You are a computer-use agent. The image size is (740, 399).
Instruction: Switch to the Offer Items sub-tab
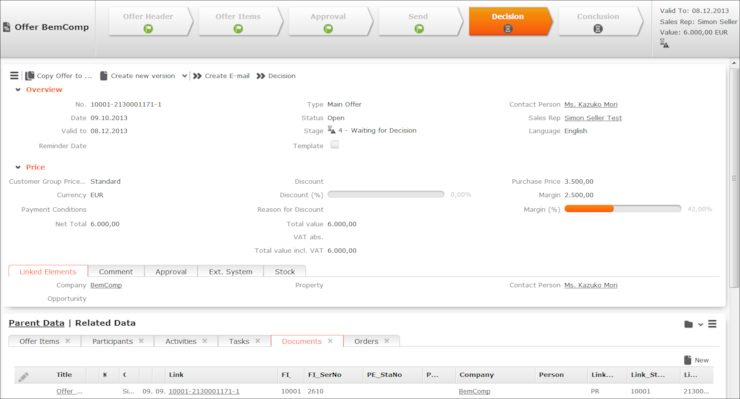click(x=39, y=341)
